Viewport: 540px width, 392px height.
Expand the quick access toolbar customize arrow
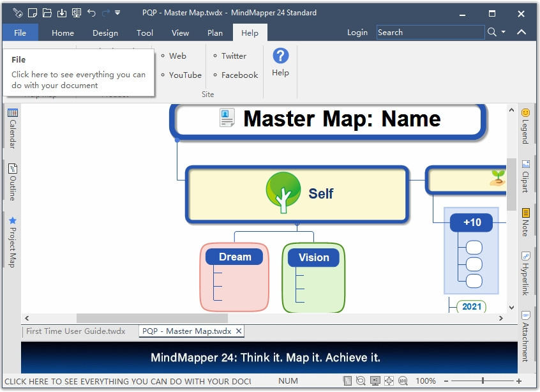click(x=117, y=13)
